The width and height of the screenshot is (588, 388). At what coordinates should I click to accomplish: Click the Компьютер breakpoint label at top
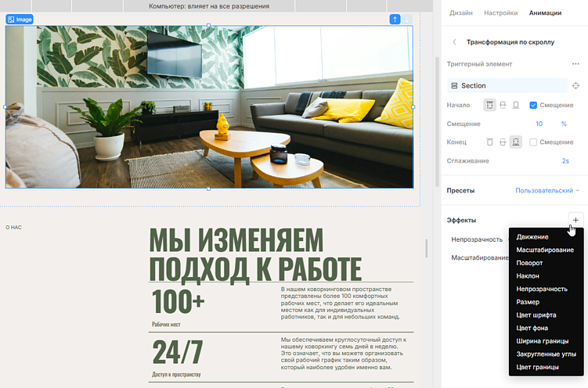(x=209, y=6)
